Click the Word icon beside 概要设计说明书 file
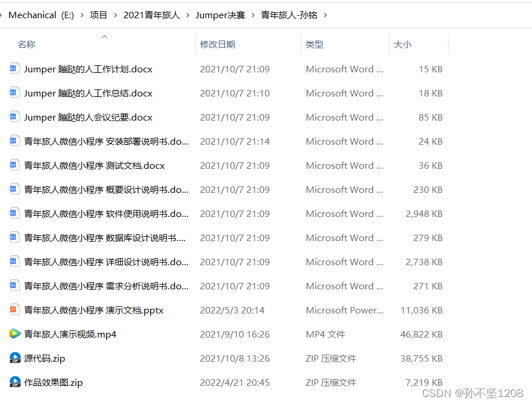 pos(14,189)
